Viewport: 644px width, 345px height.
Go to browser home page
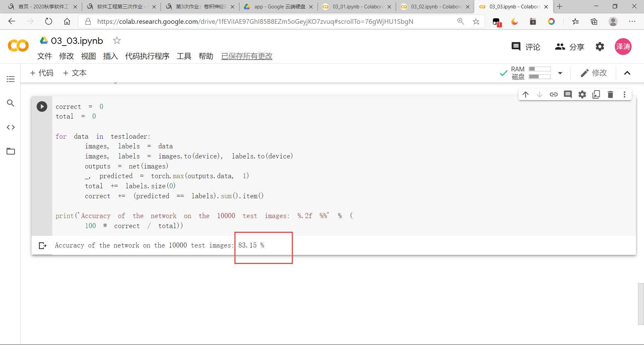(67, 21)
